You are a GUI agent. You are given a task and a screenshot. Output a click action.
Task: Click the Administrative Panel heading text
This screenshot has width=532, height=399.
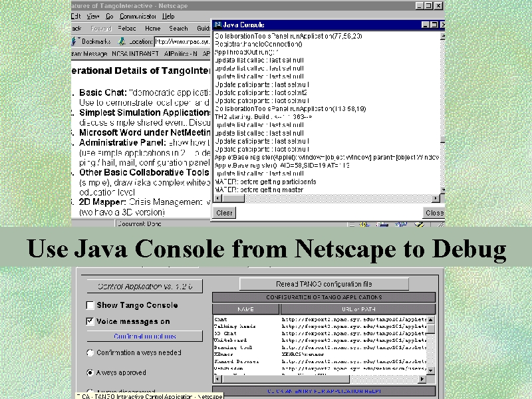tap(122, 142)
